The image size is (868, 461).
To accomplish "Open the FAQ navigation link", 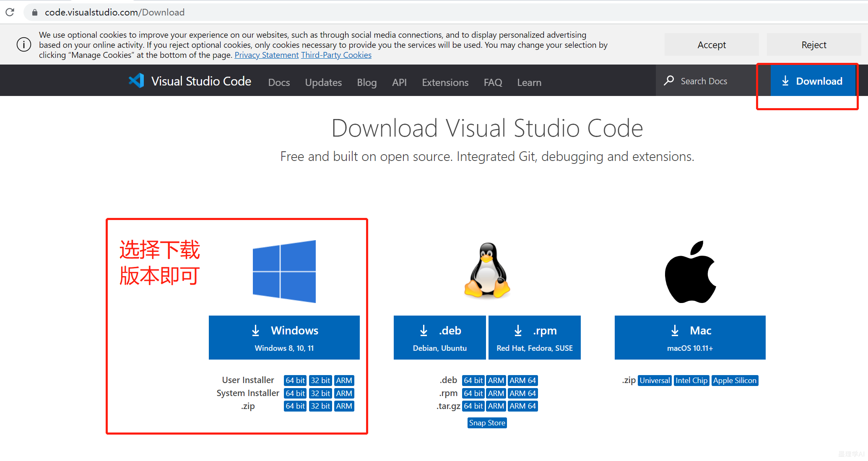I will pyautogui.click(x=493, y=82).
